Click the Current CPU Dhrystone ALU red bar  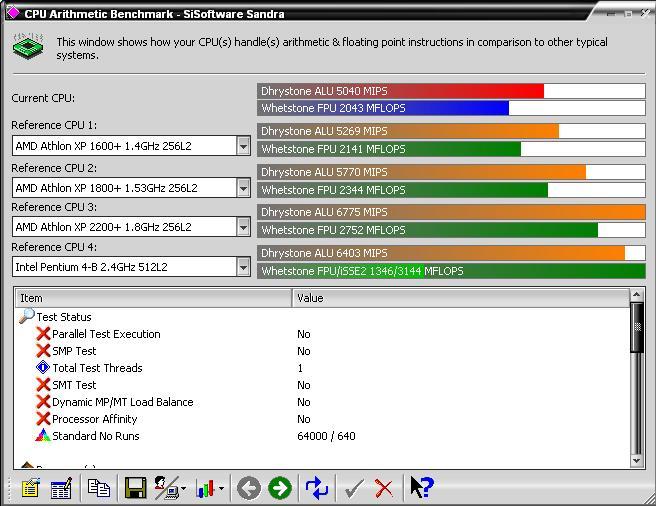pos(400,91)
